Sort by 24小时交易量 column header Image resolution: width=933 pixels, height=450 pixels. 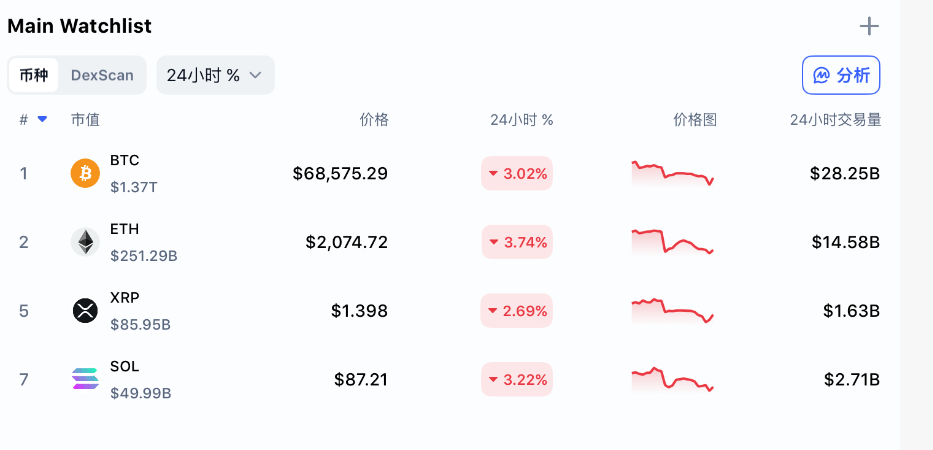(x=835, y=120)
